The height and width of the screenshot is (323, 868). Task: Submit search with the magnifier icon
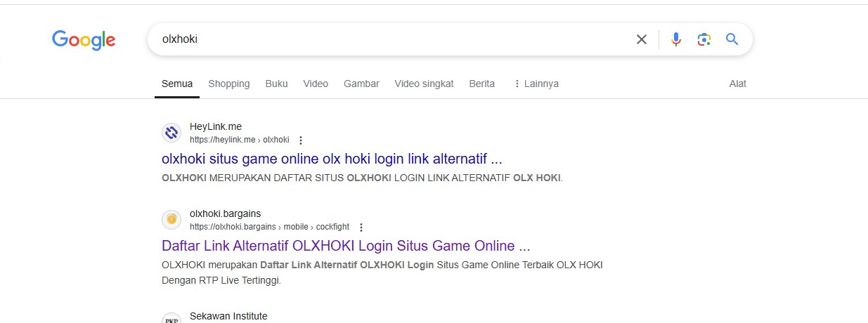coord(732,39)
